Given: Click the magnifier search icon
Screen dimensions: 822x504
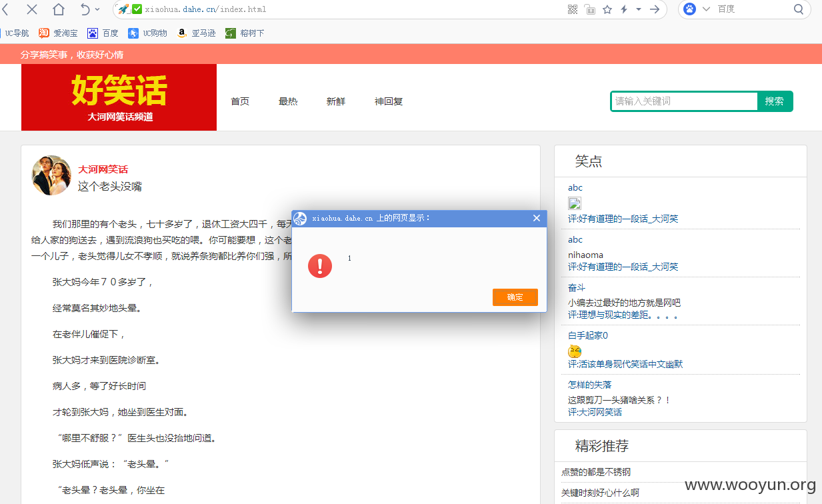Looking at the screenshot, I should [799, 9].
